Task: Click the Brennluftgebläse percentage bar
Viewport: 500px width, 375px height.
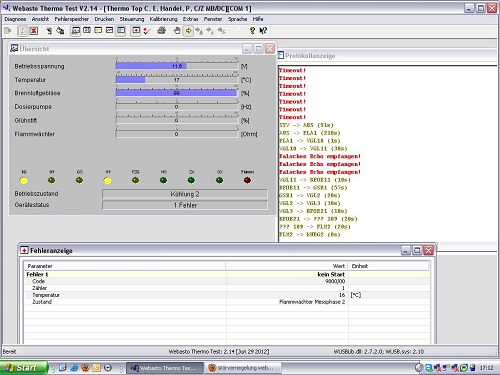Action: (x=177, y=93)
